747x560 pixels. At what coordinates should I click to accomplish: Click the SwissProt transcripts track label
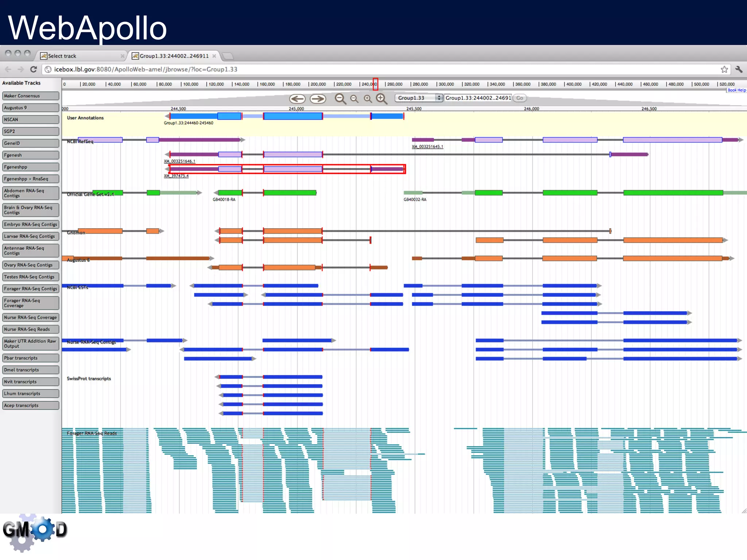coord(89,379)
